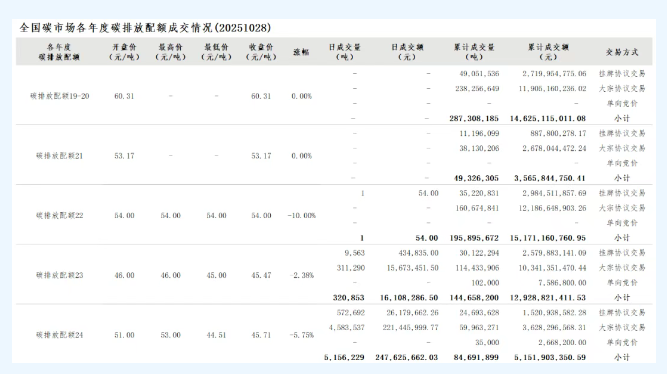Click daily amount 15,673,451.50
Image resolution: width=667 pixels, height=374 pixels.
click(x=413, y=268)
